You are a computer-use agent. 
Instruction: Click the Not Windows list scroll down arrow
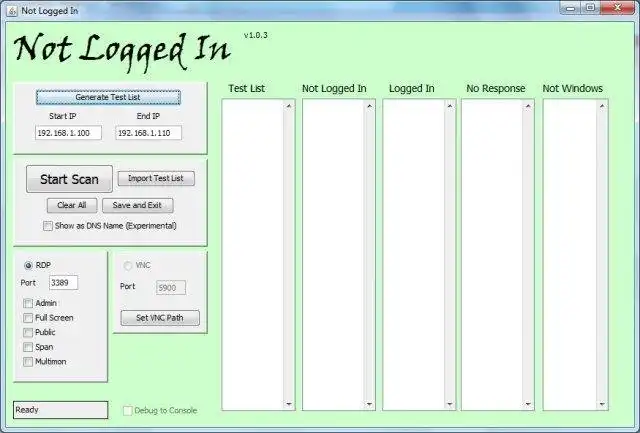point(602,404)
